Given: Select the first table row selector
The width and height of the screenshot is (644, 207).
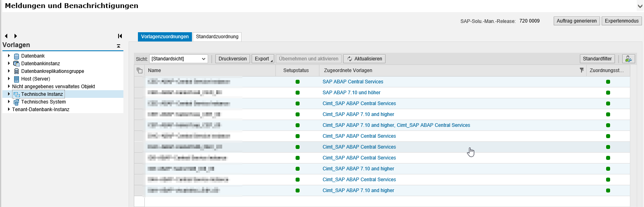Looking at the screenshot, I should [140, 82].
